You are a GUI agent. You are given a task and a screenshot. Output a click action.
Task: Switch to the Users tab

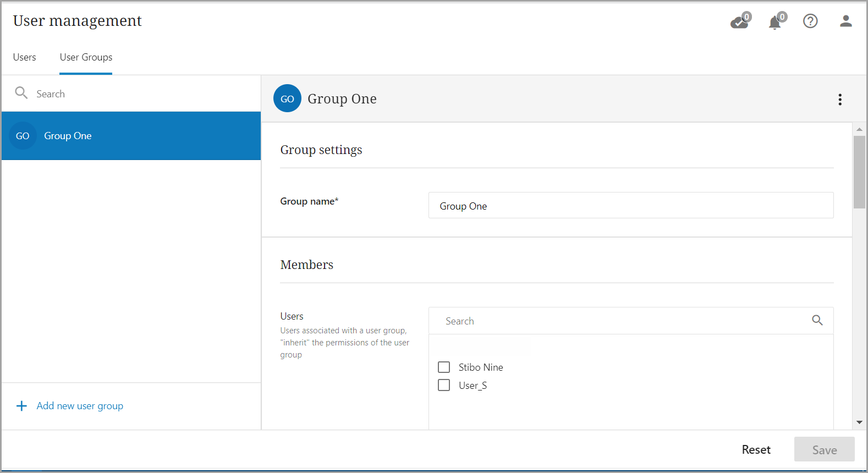25,57
